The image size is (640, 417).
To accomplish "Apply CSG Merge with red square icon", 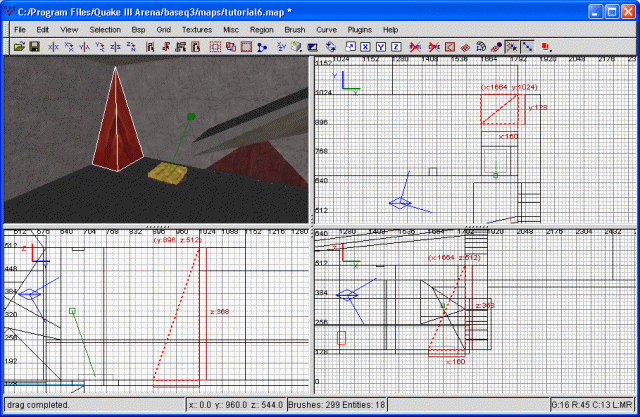I will [x=247, y=47].
